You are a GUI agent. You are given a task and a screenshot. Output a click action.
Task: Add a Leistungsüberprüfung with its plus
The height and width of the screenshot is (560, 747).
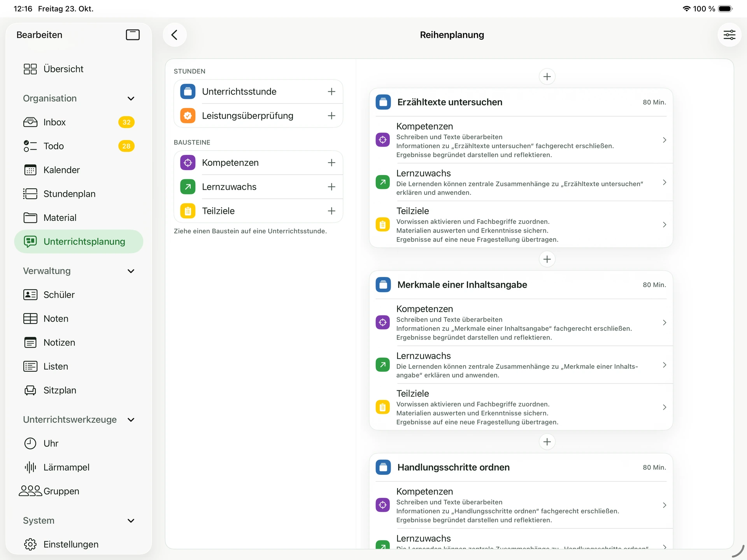click(x=331, y=115)
